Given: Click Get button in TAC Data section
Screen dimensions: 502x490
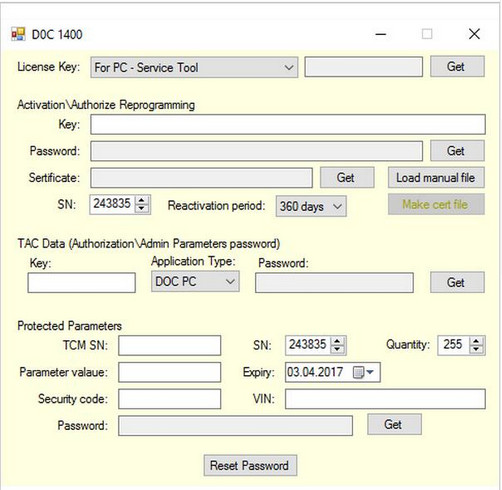Looking at the screenshot, I should 457,282.
